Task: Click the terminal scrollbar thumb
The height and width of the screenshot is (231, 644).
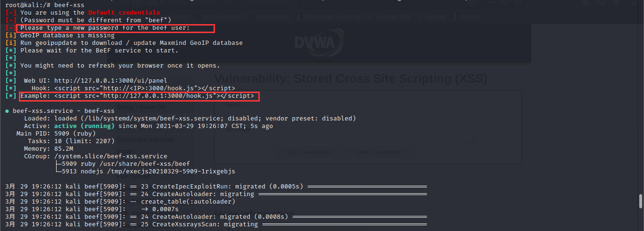Action: pos(640,201)
